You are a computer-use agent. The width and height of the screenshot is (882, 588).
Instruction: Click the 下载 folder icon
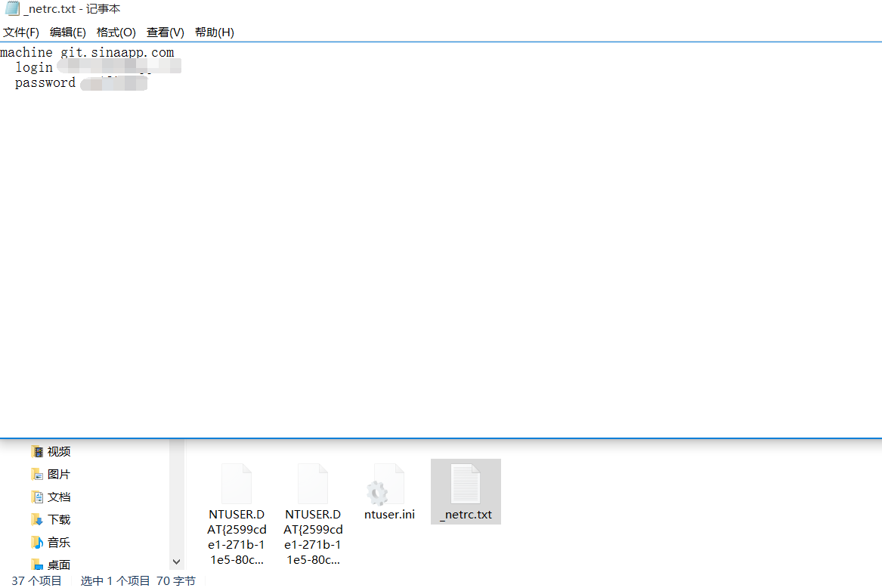[x=37, y=520]
